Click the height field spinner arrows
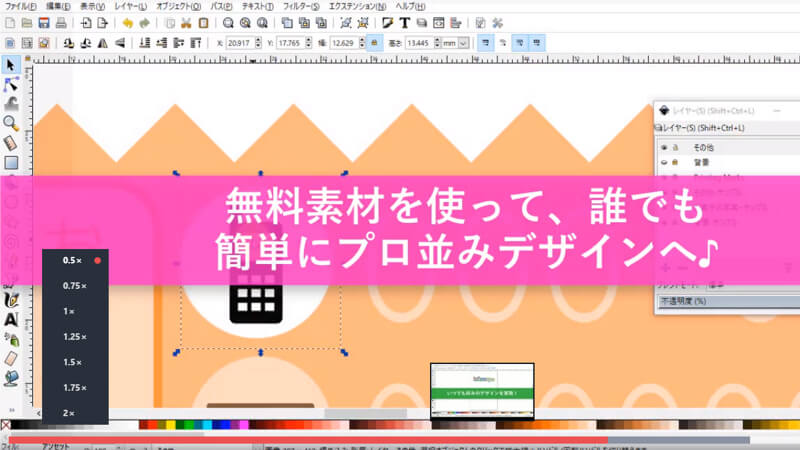 coord(437,43)
